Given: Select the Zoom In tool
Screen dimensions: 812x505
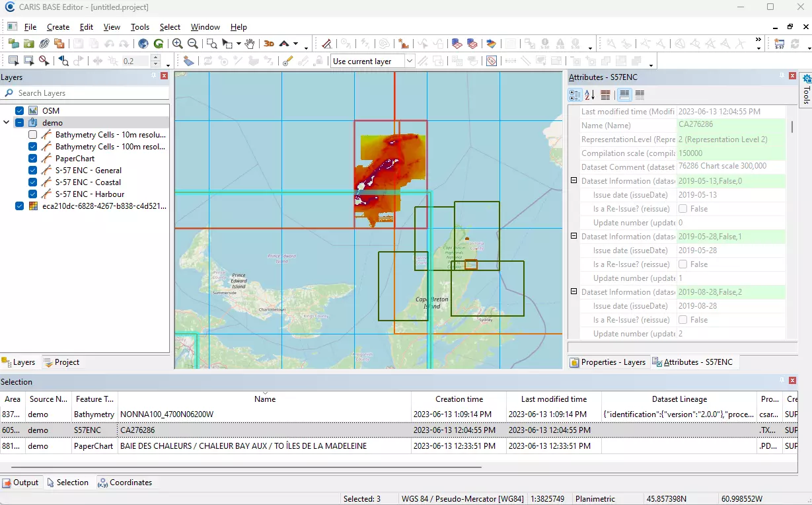Looking at the screenshot, I should pos(177,44).
